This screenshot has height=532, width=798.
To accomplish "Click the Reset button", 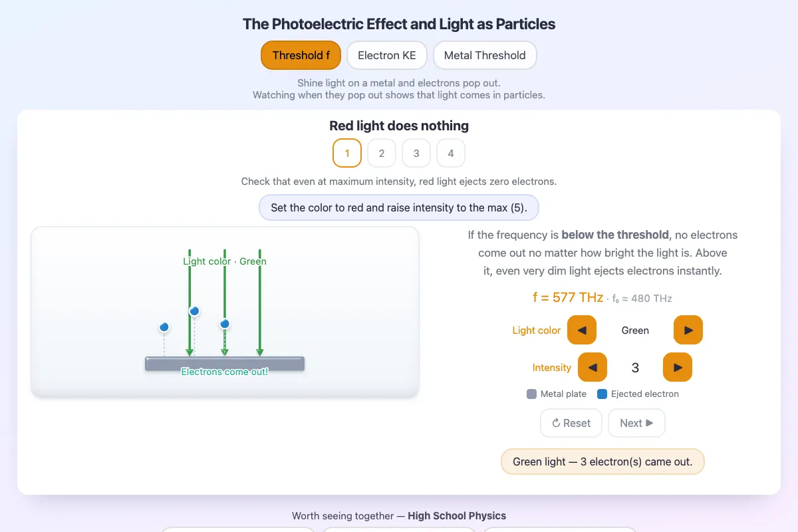I will [x=571, y=423].
